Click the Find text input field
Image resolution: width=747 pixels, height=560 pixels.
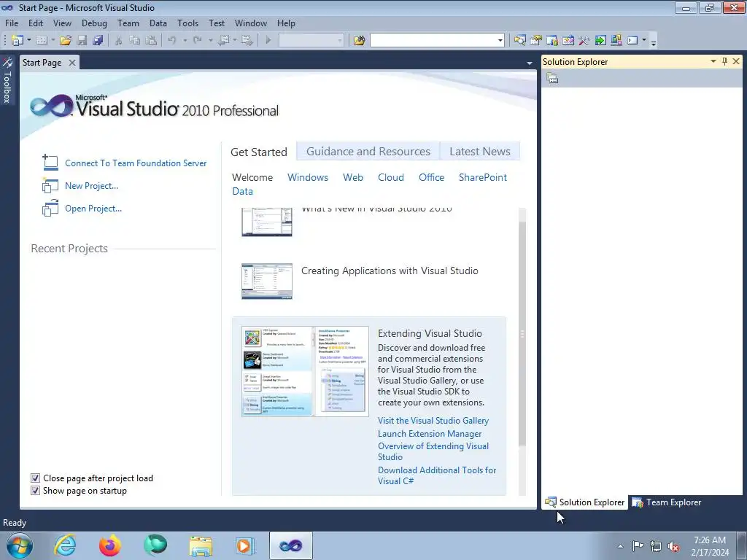coord(433,41)
